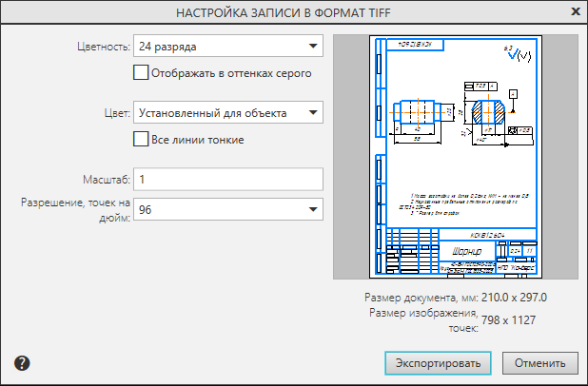The height and width of the screenshot is (386, 588).
Task: Toggle 'Все линии тонкие' checkbox
Action: coord(142,140)
